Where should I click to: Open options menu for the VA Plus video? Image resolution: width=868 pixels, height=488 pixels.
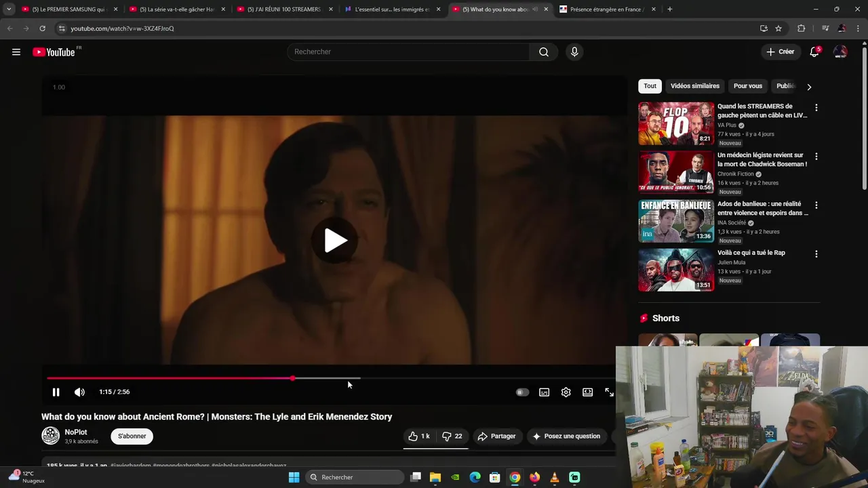coord(816,108)
